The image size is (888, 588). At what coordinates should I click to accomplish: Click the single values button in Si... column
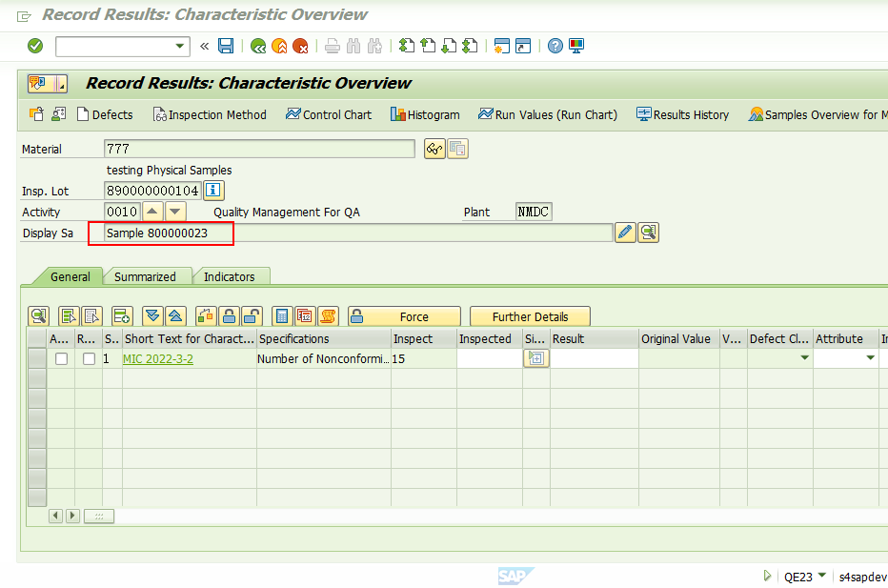(x=536, y=358)
